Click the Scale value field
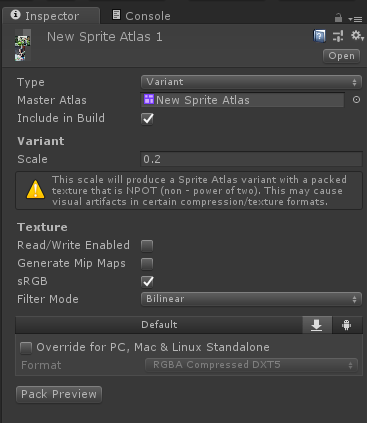This screenshot has height=423, width=367. (251, 159)
